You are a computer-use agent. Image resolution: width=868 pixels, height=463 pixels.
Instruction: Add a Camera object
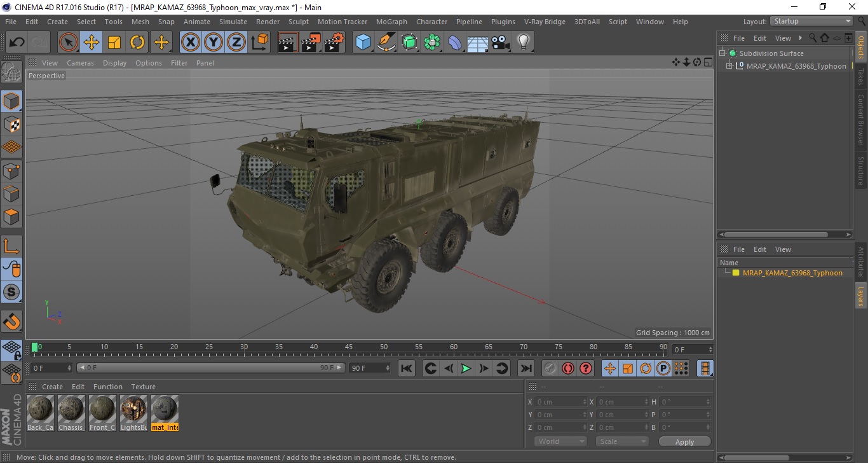point(501,43)
